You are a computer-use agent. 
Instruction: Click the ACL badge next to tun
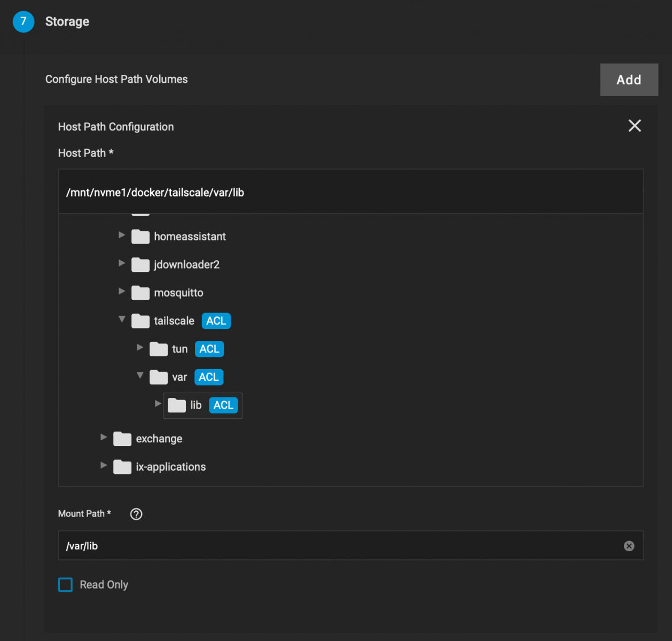tap(209, 349)
